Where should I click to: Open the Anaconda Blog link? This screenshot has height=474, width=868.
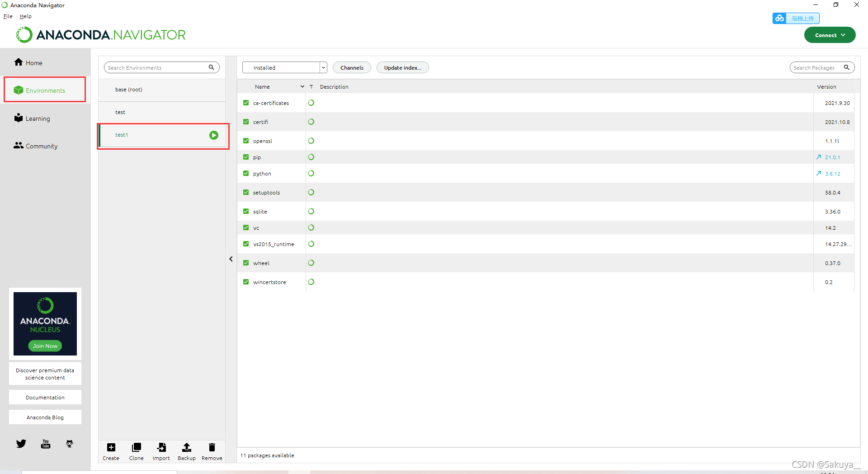pyautogui.click(x=45, y=417)
